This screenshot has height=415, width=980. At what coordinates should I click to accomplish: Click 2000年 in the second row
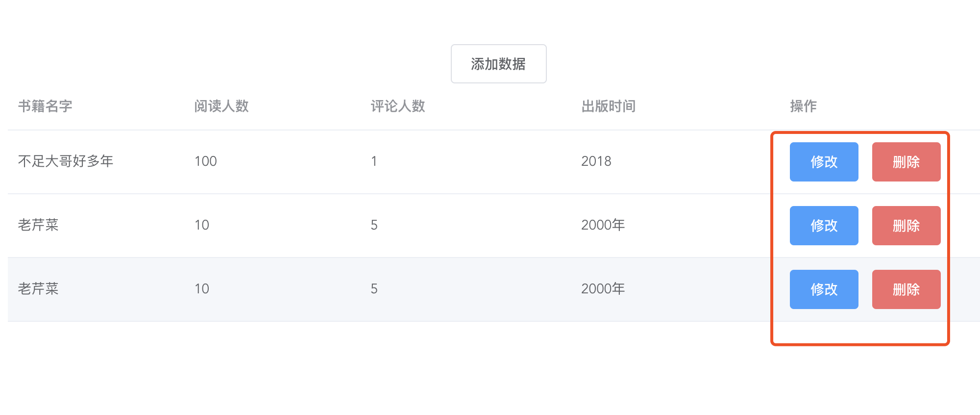point(603,225)
